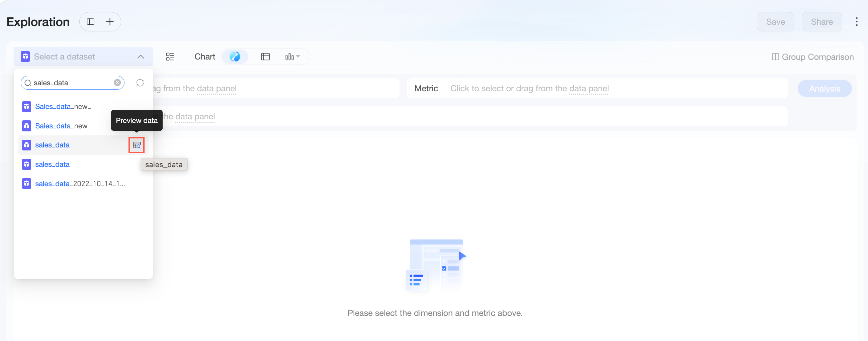
Task: Select the sales_data_2022_10_14 dataset
Action: [x=83, y=184]
